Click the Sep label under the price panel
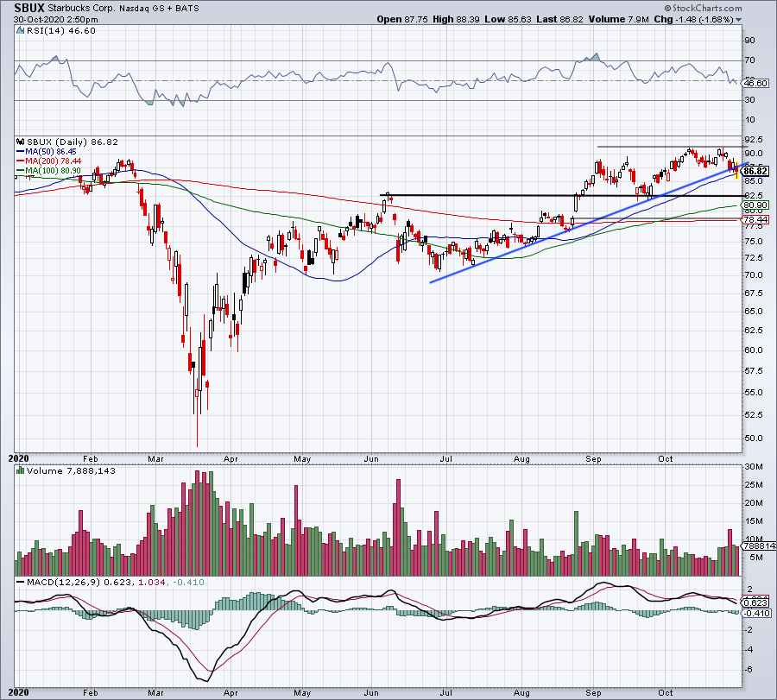The image size is (777, 700). (x=593, y=459)
